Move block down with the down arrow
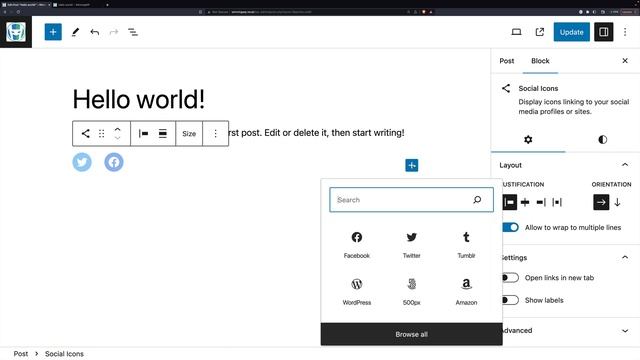Image resolution: width=640 pixels, height=360 pixels. tap(118, 138)
